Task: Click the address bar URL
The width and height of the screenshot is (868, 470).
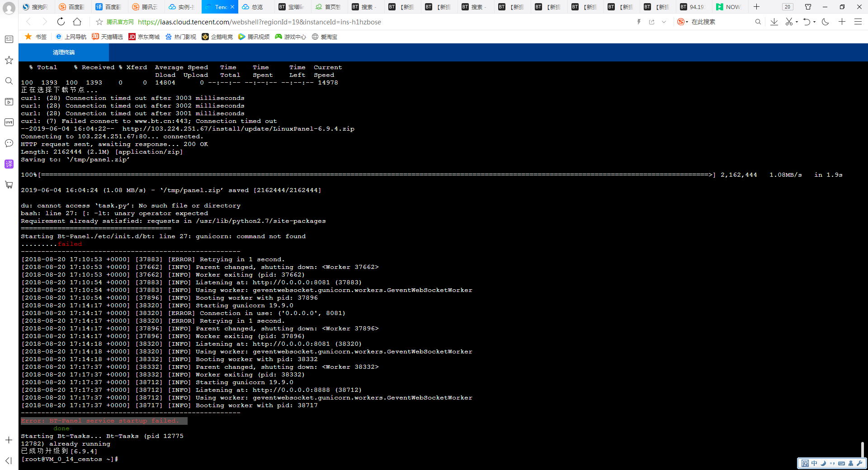Action: 259,22
